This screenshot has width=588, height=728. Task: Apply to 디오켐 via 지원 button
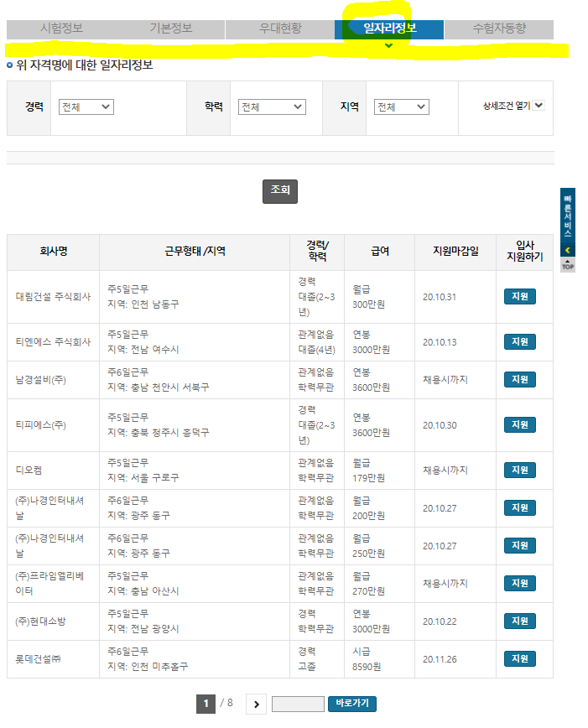click(x=520, y=470)
